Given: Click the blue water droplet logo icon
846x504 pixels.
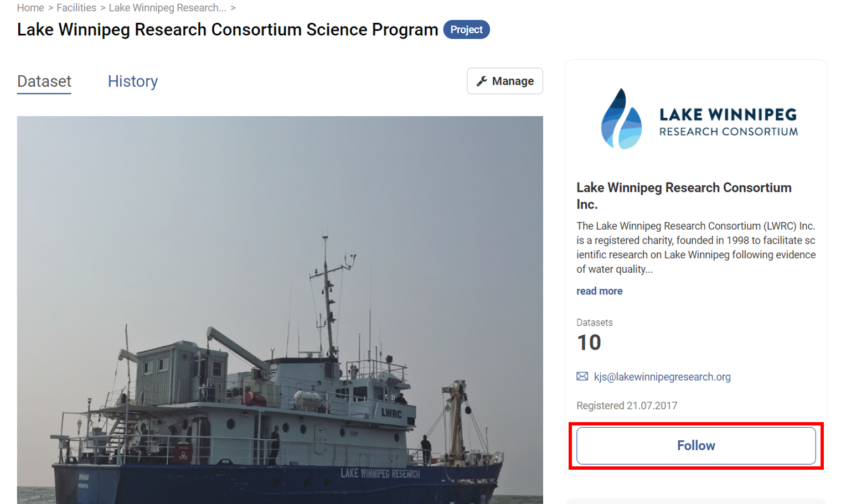Looking at the screenshot, I should (x=621, y=119).
